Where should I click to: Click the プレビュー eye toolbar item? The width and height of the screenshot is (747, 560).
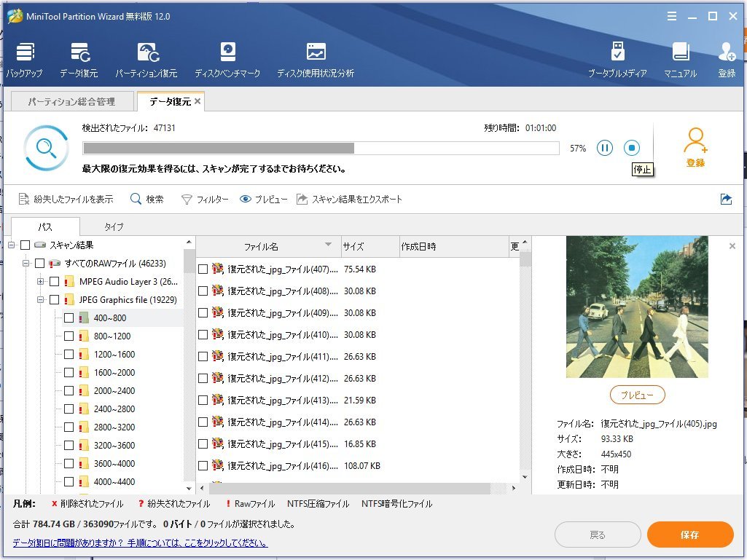[x=263, y=199]
